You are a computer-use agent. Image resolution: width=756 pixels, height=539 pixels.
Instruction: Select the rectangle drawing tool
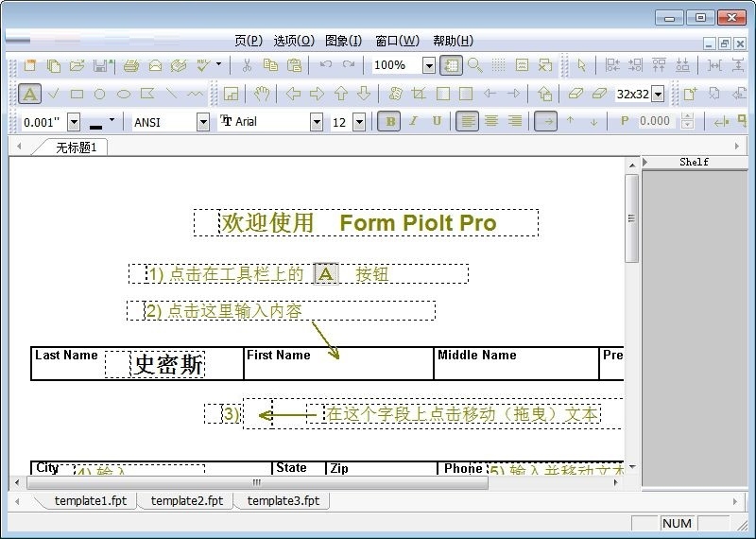click(77, 94)
